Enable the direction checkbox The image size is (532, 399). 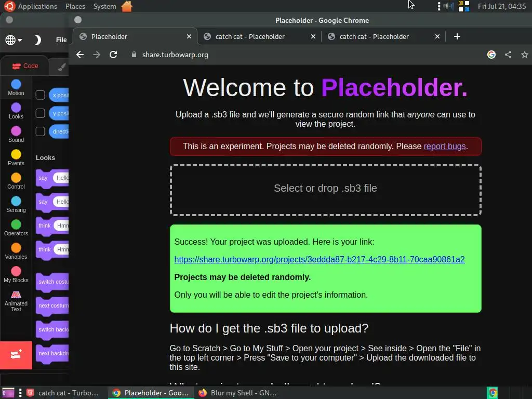click(41, 131)
